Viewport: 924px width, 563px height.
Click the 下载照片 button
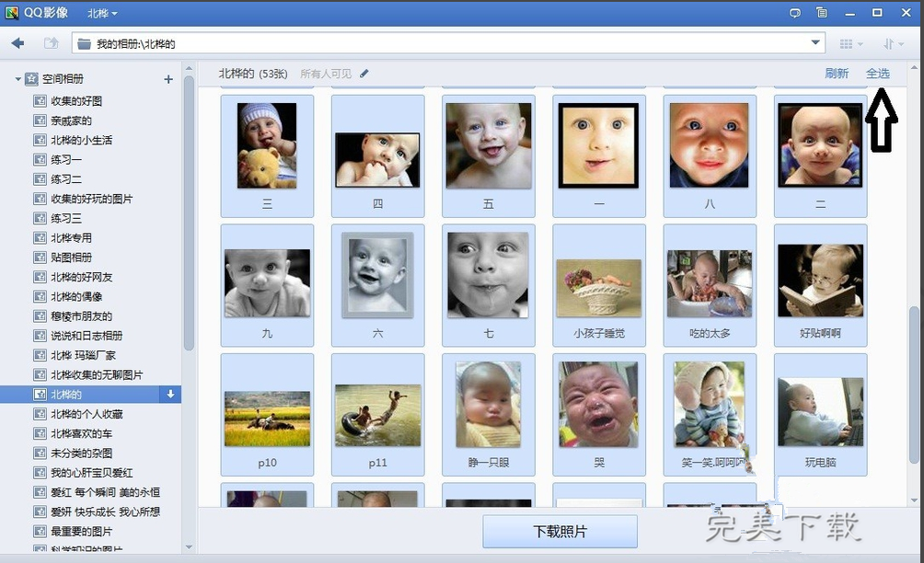[x=560, y=532]
